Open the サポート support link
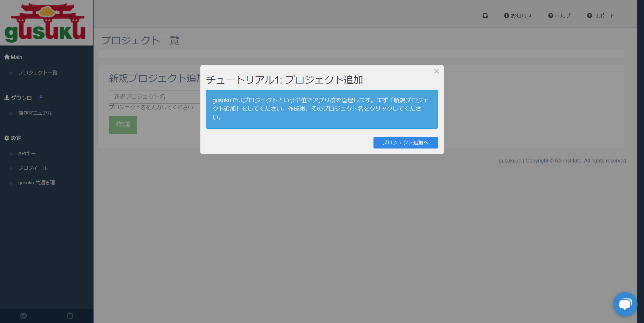This screenshot has height=323, width=644. coord(601,16)
